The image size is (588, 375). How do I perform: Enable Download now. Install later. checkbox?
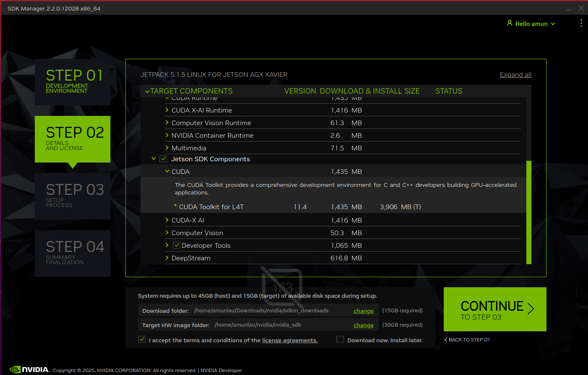[x=340, y=339]
